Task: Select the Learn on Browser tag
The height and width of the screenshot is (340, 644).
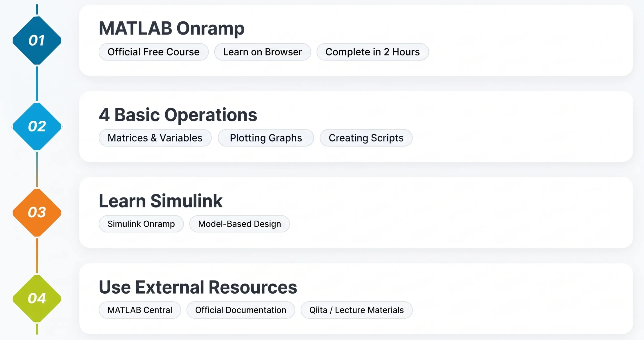Action: pyautogui.click(x=262, y=52)
